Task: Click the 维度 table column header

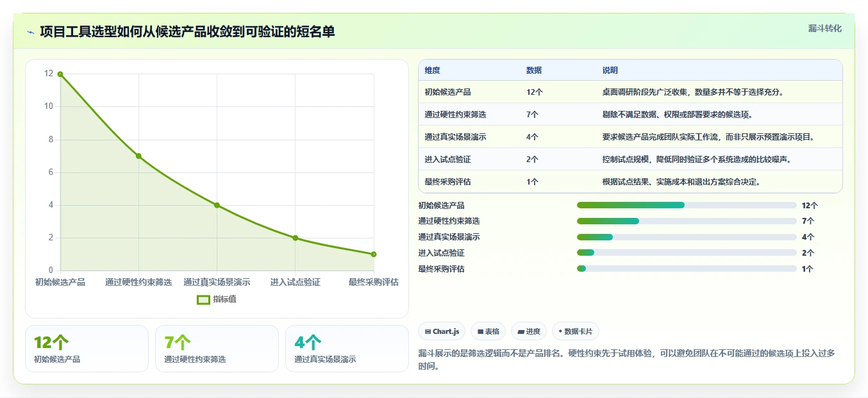Action: tap(432, 70)
